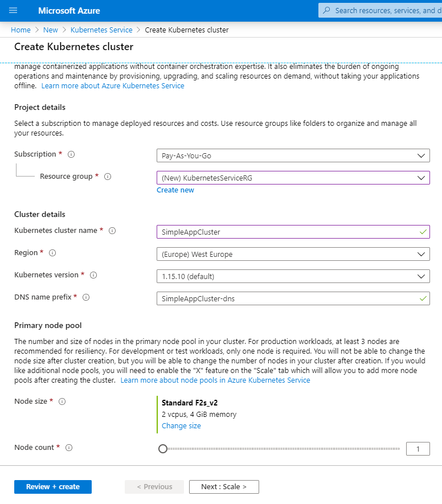The image size is (442, 504).
Task: Click the info icon next to Region
Action: (52, 253)
